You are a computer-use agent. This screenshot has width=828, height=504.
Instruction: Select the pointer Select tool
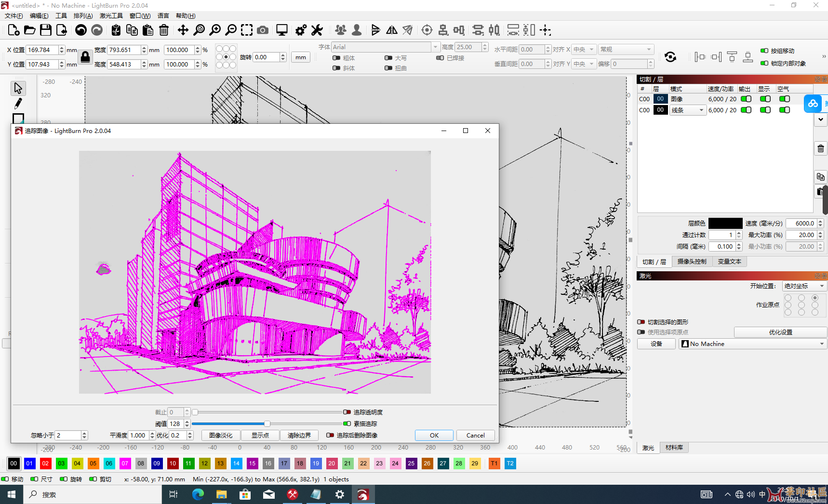tap(18, 88)
